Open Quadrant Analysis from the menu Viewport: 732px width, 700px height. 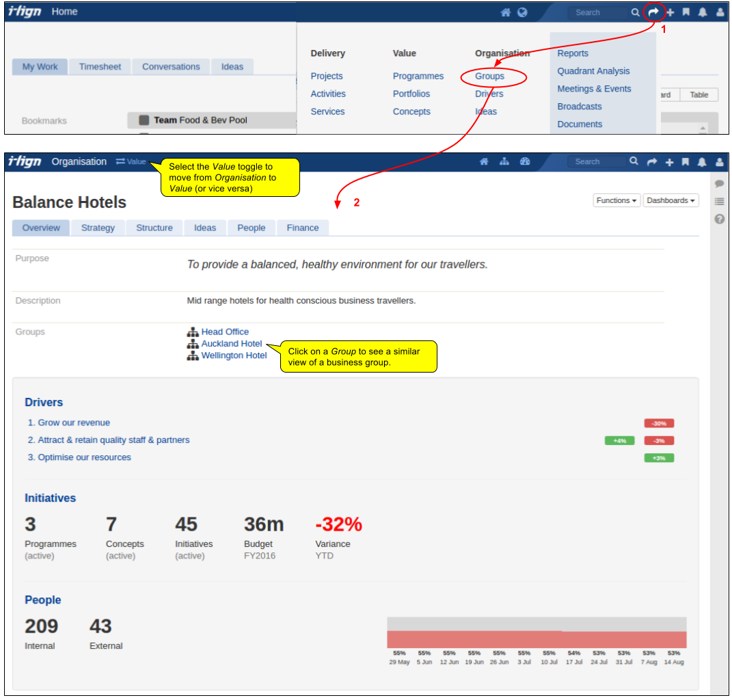click(x=593, y=71)
